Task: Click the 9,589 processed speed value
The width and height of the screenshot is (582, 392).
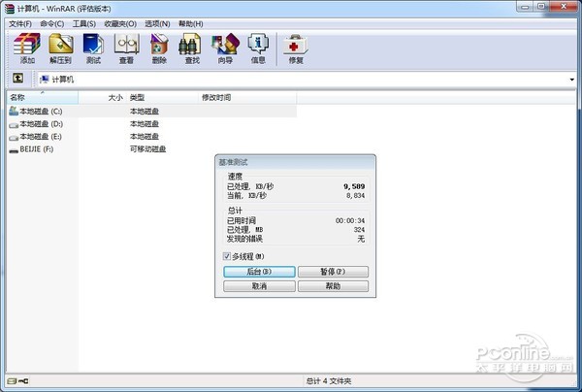Action: [x=354, y=186]
